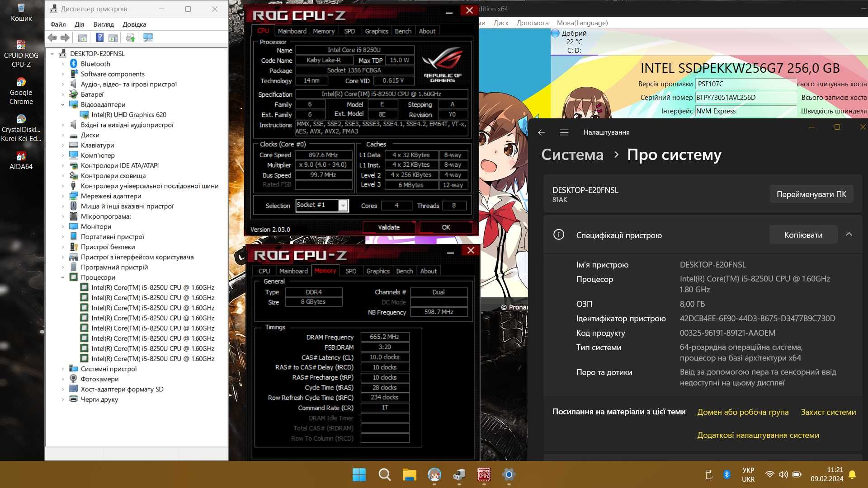Viewport: 868px width, 488px height.
Task: Expand Bluetooth node in Device Manager
Action: [63, 64]
